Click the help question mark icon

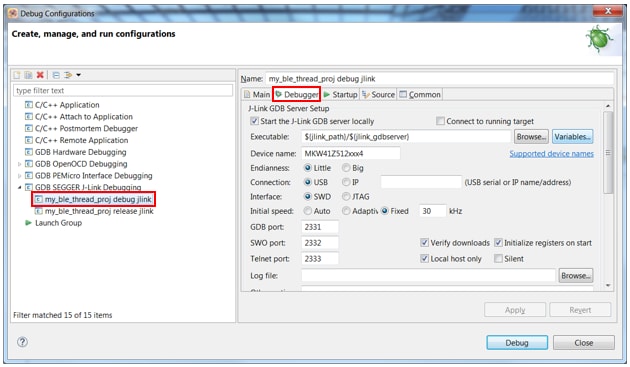pyautogui.click(x=22, y=342)
